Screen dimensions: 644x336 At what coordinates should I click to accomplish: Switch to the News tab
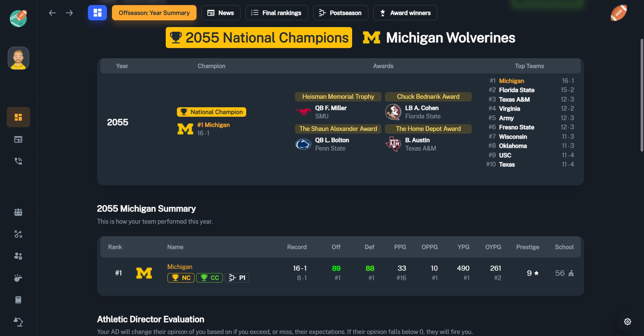[x=221, y=13]
